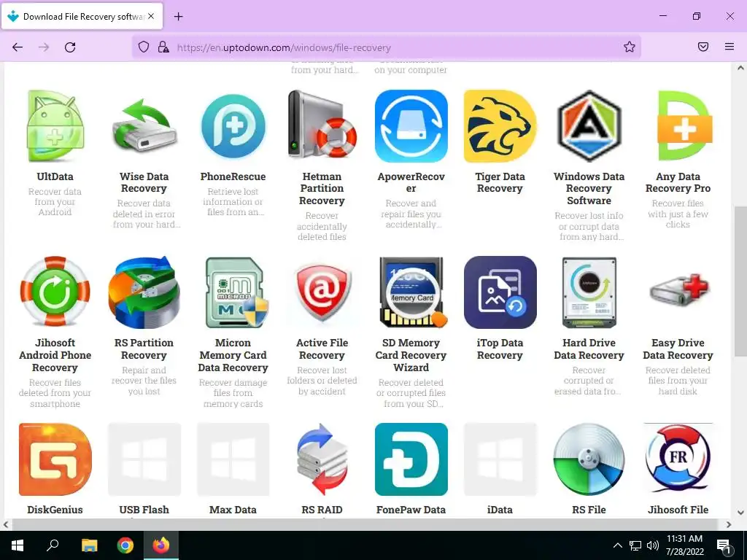This screenshot has width=747, height=560.
Task: Click 'Recover files with just a few clicks'
Action: click(678, 214)
